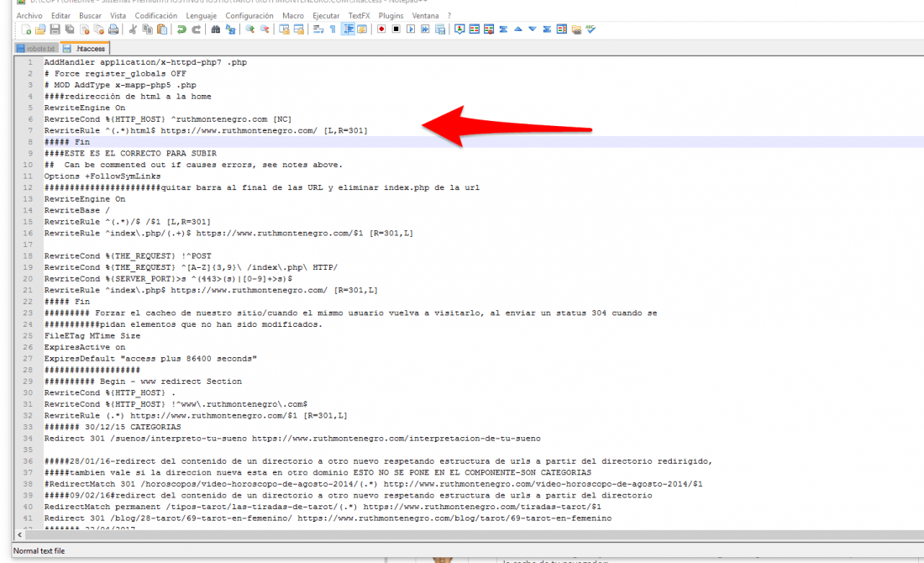Open the Archivo menu

click(x=29, y=15)
